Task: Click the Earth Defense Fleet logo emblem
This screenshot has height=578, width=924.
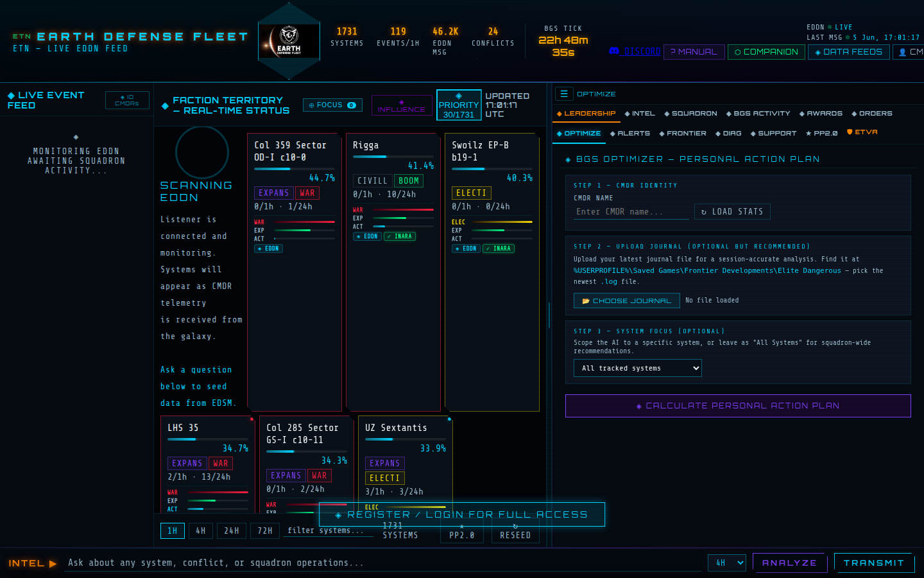Action: coord(289,41)
